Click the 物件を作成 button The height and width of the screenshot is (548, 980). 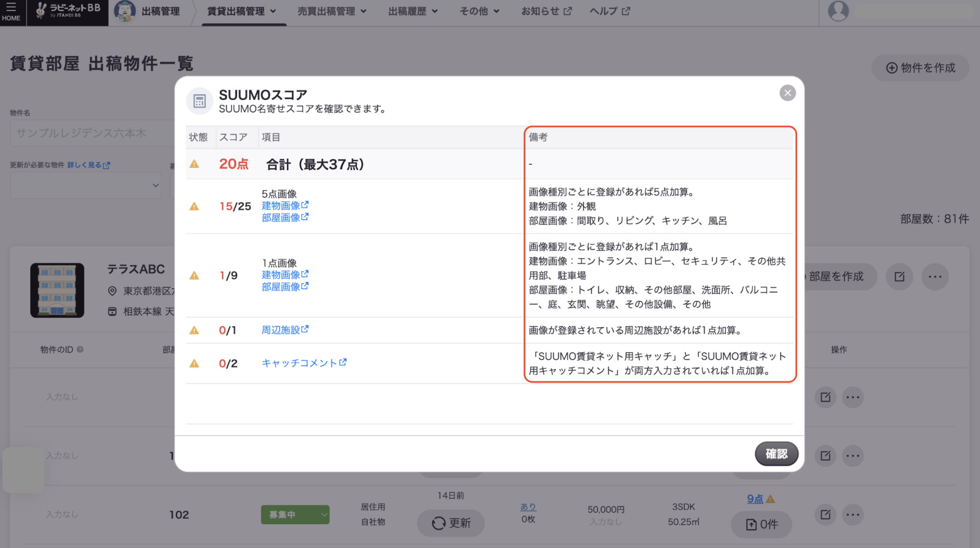point(920,68)
